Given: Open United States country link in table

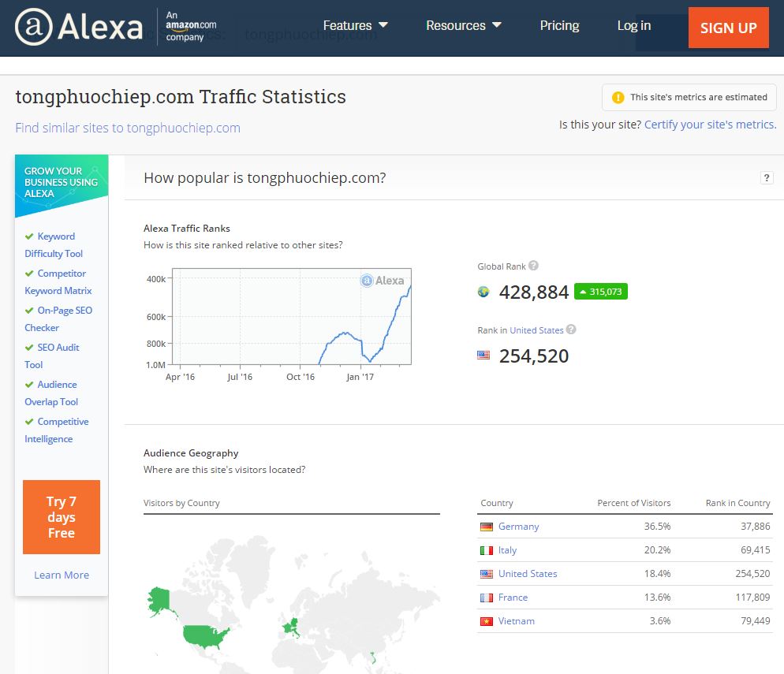Looking at the screenshot, I should 528,574.
